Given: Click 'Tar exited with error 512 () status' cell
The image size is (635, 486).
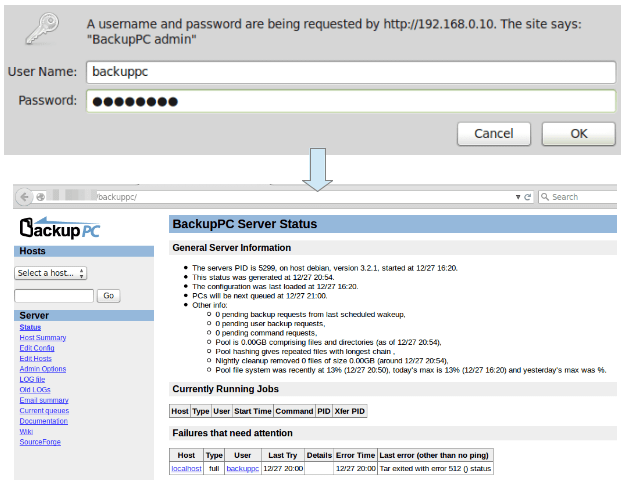Looking at the screenshot, I should pos(435,469).
